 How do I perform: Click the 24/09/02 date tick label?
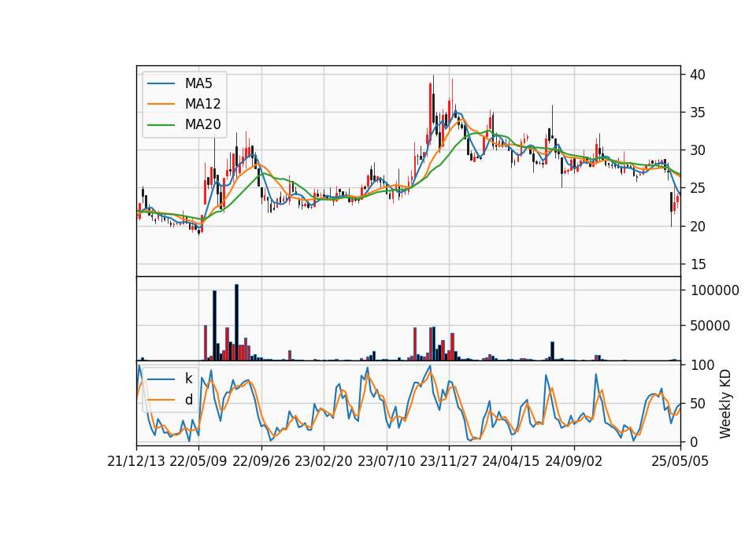pos(574,462)
